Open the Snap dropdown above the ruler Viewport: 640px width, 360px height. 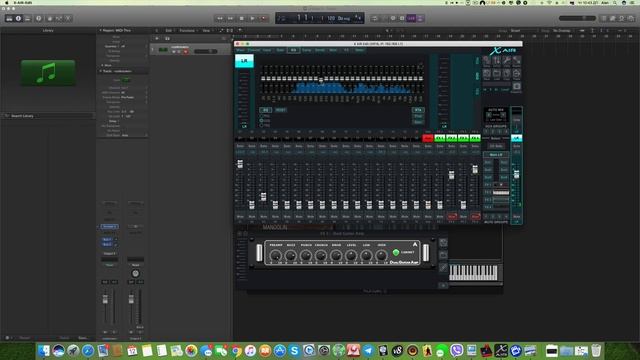click(524, 31)
